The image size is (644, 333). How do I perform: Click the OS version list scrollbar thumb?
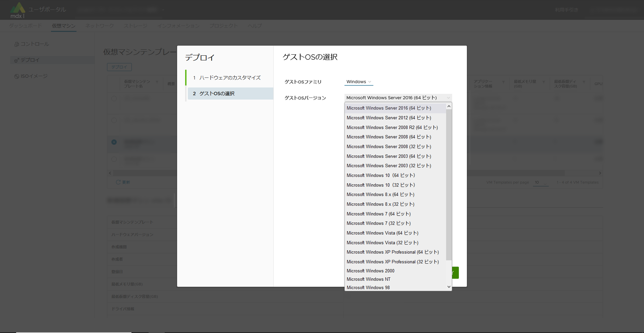449,185
